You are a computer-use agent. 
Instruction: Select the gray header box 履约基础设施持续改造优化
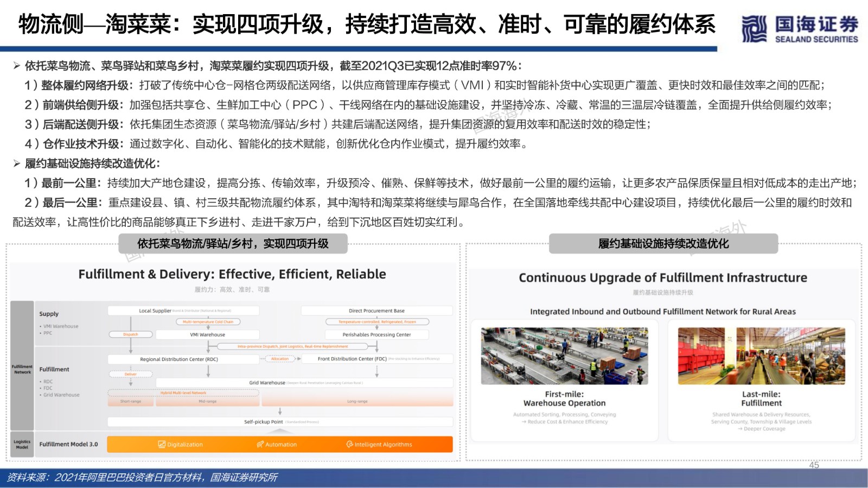coord(663,244)
